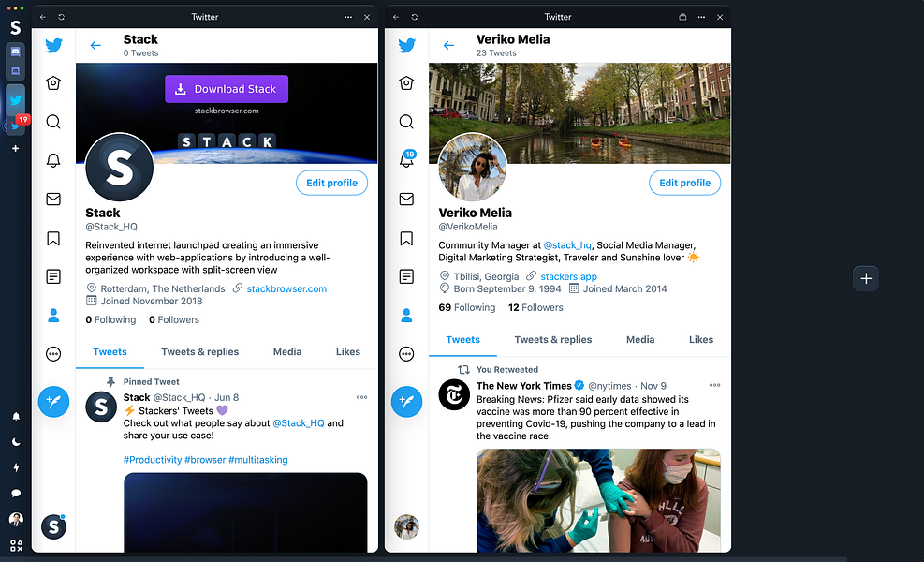The width and height of the screenshot is (924, 562).
Task: Open app notifications bell in bottom sidebar
Action: pyautogui.click(x=16, y=416)
